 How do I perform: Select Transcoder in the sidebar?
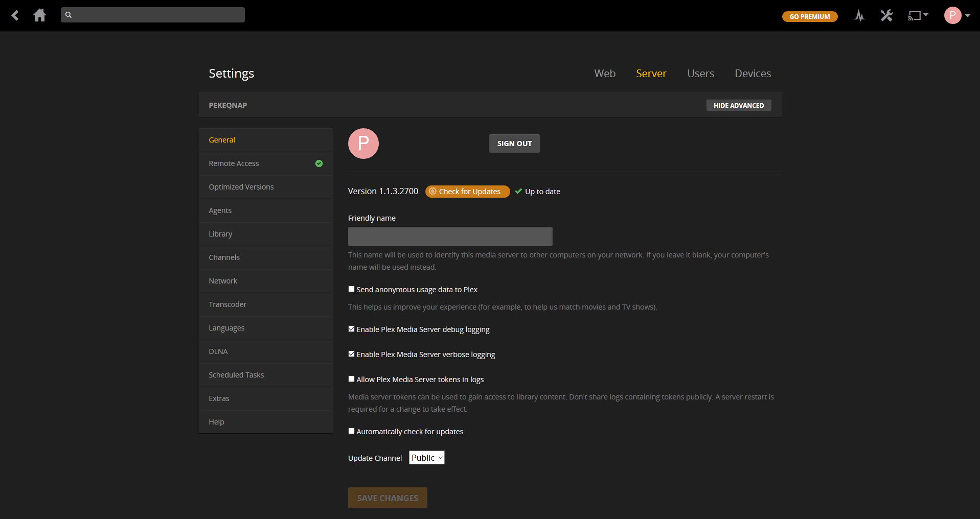tap(227, 304)
